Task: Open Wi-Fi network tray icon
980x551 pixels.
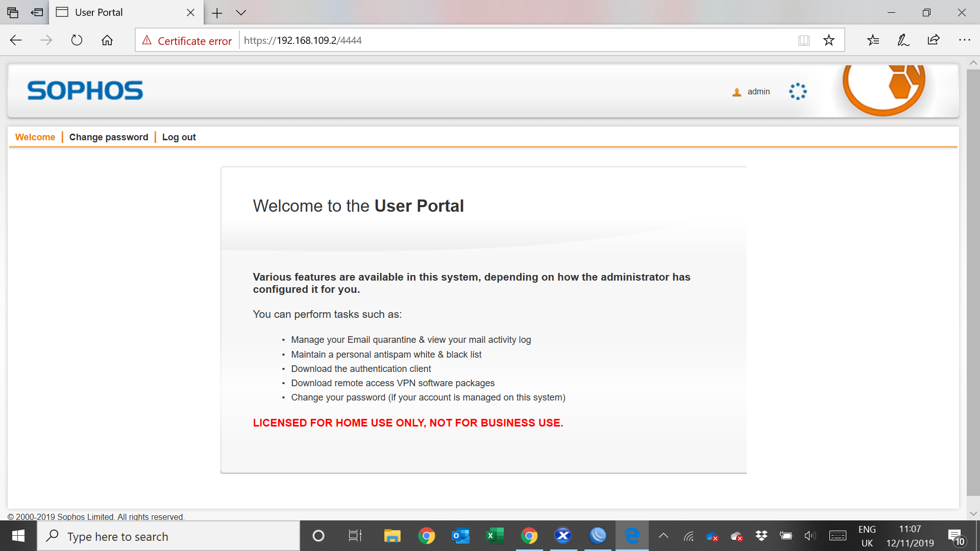Action: point(689,536)
